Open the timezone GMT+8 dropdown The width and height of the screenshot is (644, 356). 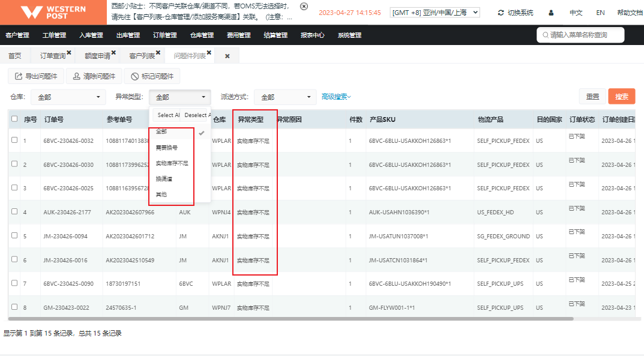point(435,13)
